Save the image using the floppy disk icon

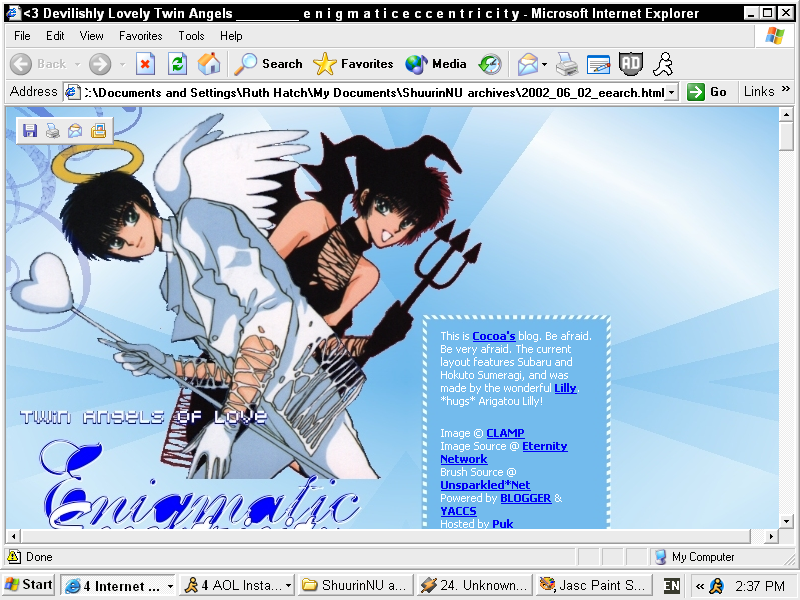point(30,131)
